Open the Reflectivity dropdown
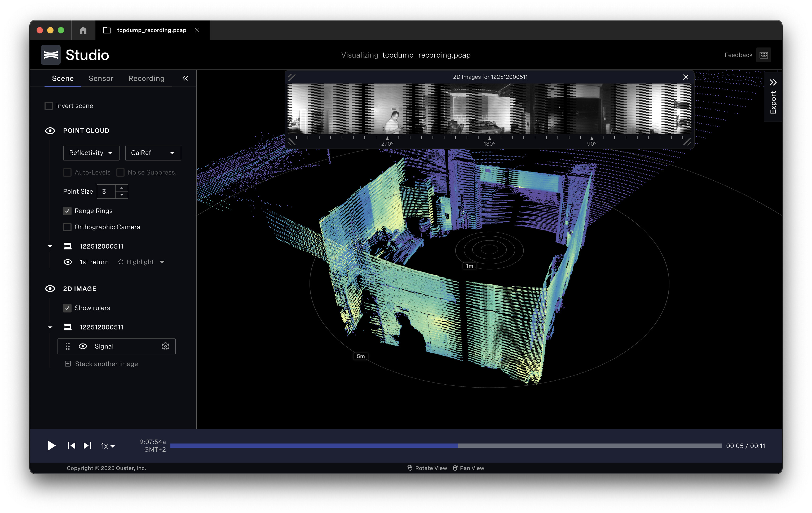 click(x=91, y=153)
